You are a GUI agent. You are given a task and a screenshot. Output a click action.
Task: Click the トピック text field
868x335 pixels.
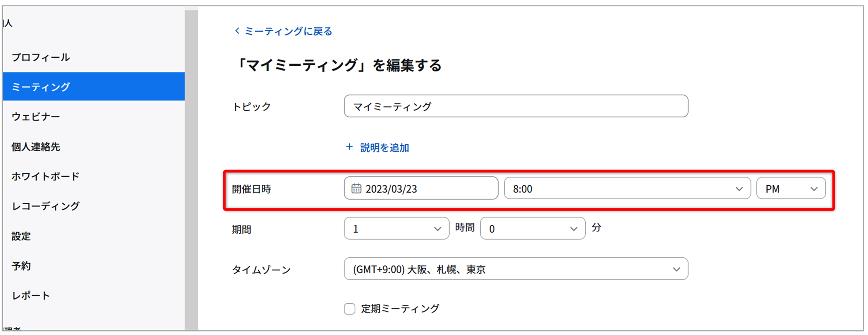tap(516, 106)
